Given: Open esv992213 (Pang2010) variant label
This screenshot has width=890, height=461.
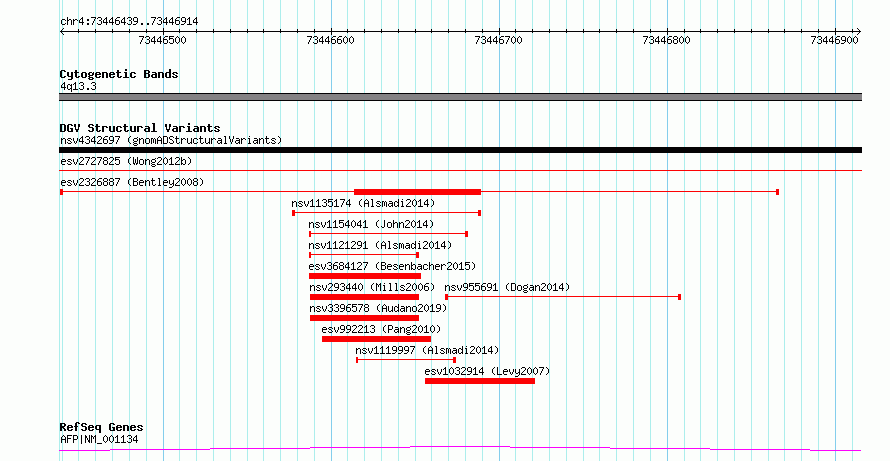Looking at the screenshot, I should click(381, 329).
